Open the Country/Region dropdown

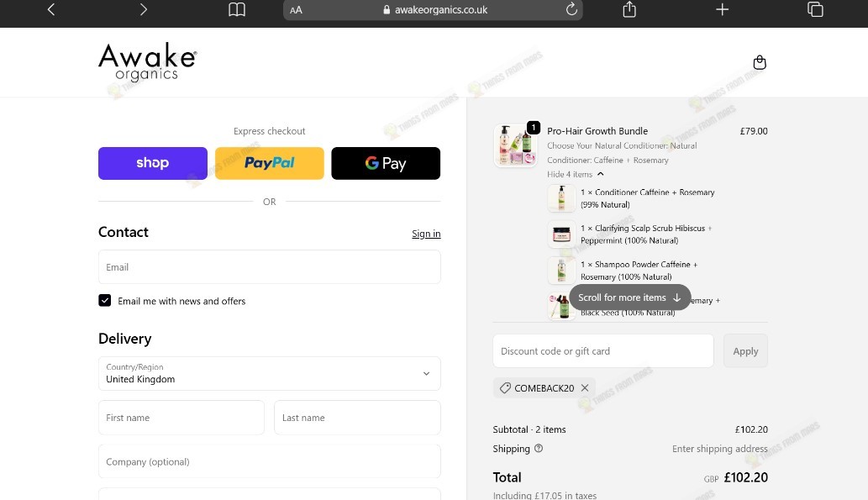pos(270,374)
